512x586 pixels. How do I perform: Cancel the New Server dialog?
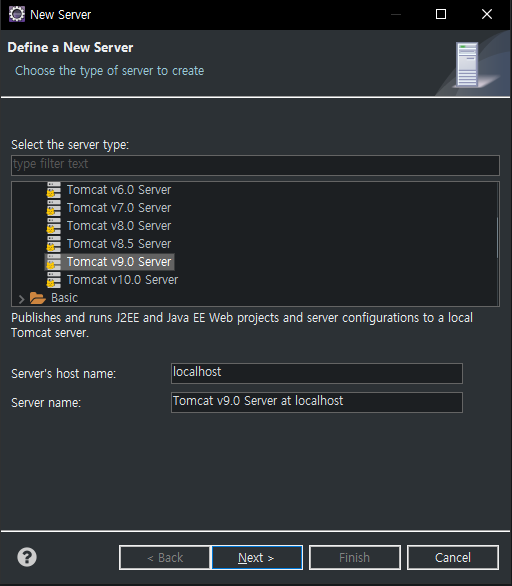453,557
